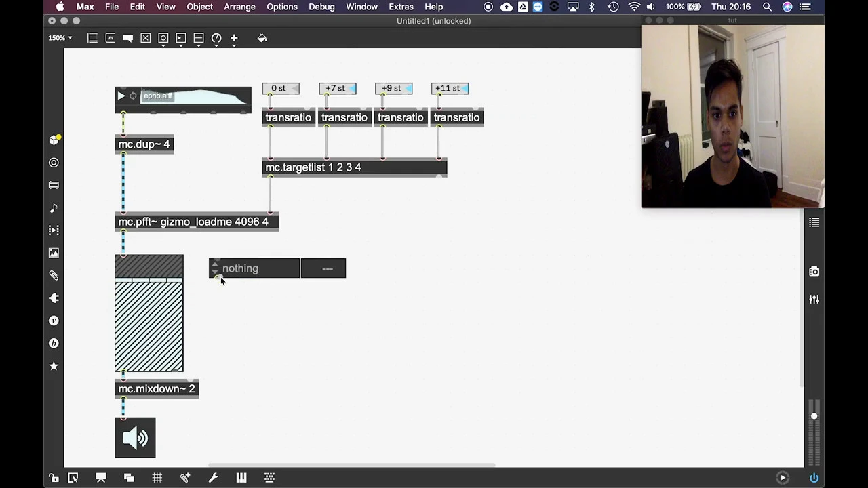Select the transratio below +11 st
868x488 pixels.
point(457,118)
